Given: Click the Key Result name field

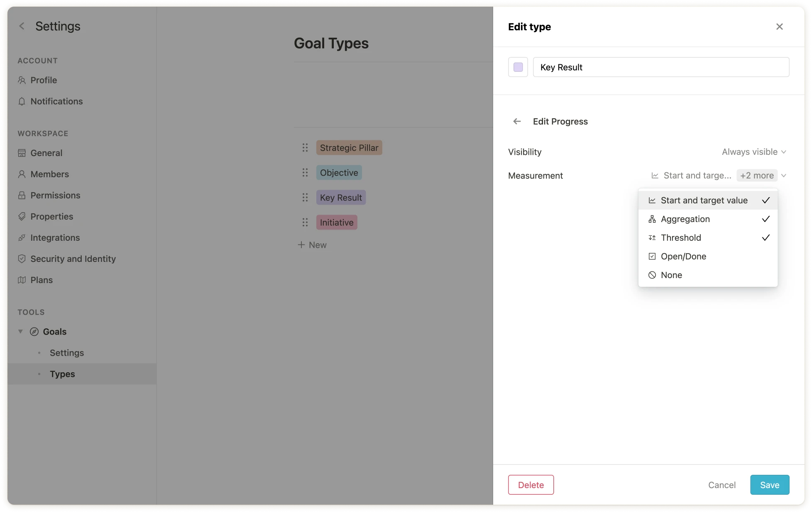Looking at the screenshot, I should pos(661,67).
